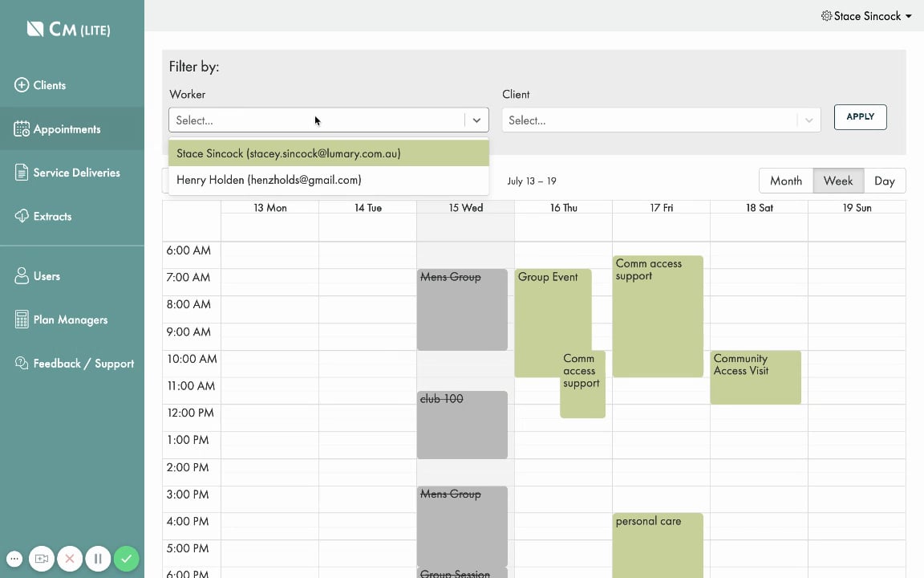Click the 14 Tue column header
The height and width of the screenshot is (578, 924).
click(x=367, y=208)
